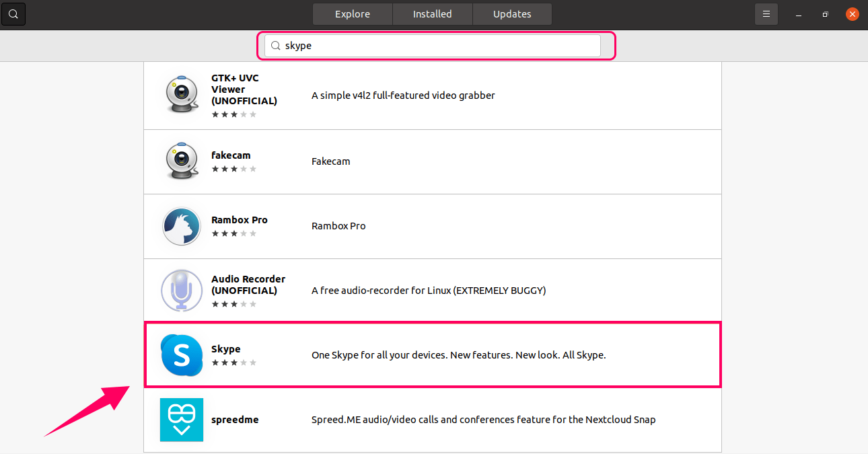
Task: Click the GTK+ UVC Viewer webcam icon
Action: point(182,95)
